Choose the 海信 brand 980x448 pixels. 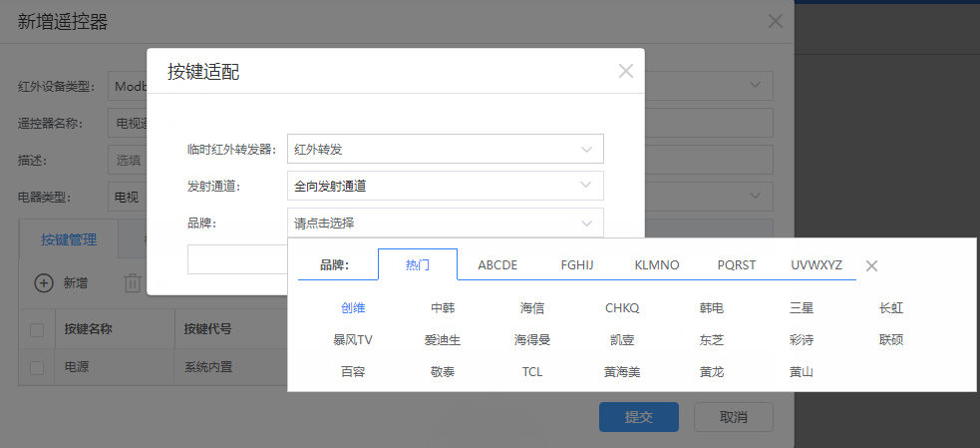tap(532, 308)
